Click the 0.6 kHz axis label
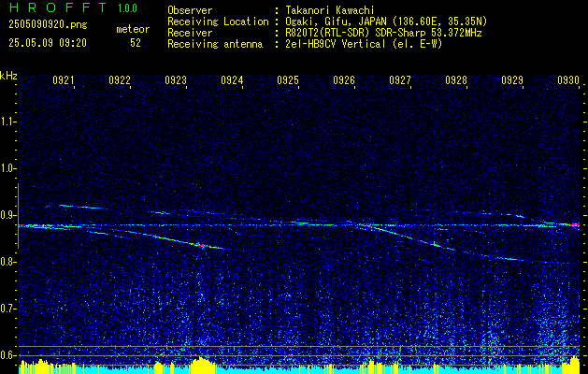This screenshot has height=374, width=588. (x=8, y=355)
